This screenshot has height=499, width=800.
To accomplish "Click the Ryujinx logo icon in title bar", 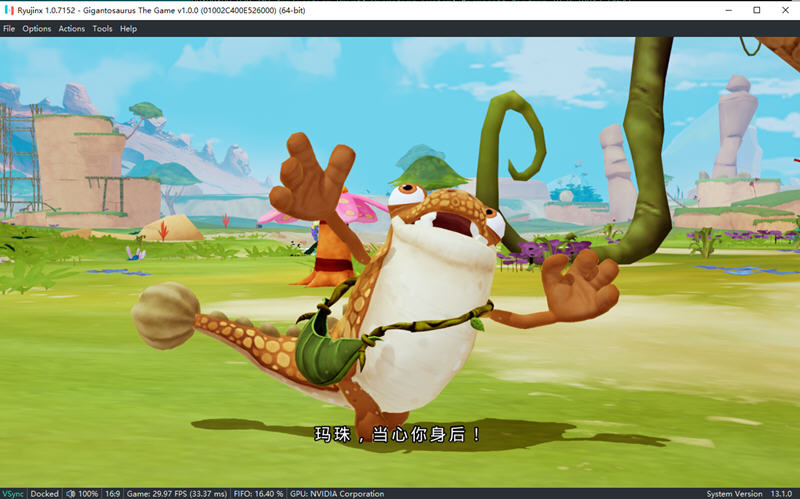I will (x=9, y=10).
